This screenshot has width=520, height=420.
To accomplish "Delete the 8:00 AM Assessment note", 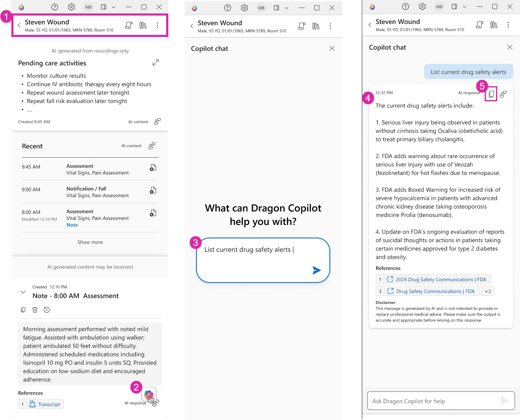I will pos(35,310).
